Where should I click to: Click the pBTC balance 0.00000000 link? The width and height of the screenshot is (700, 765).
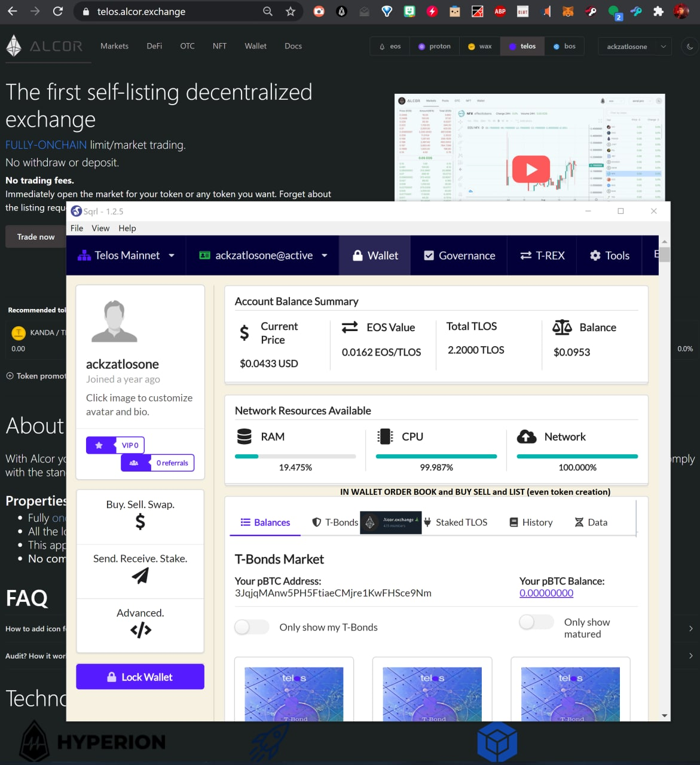coord(546,593)
